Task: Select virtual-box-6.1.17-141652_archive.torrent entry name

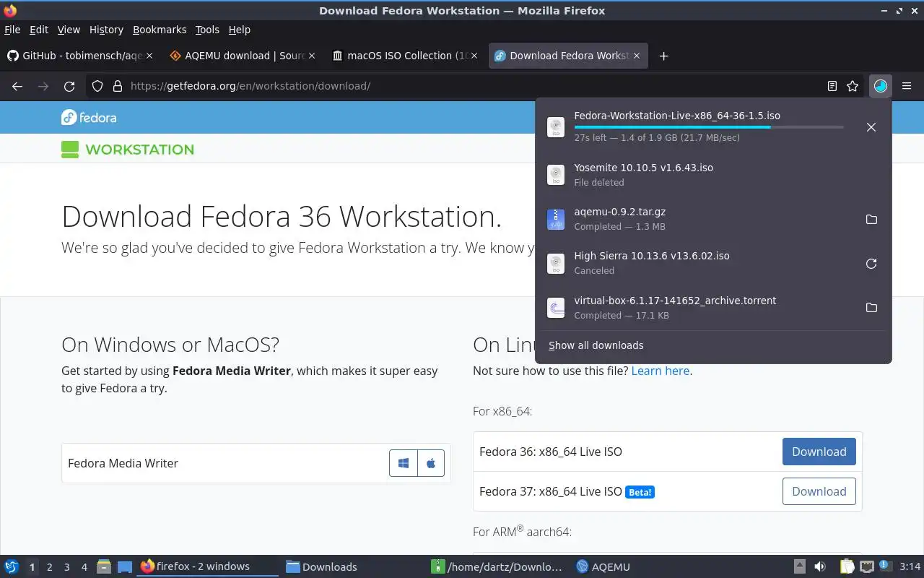Action: tap(675, 301)
